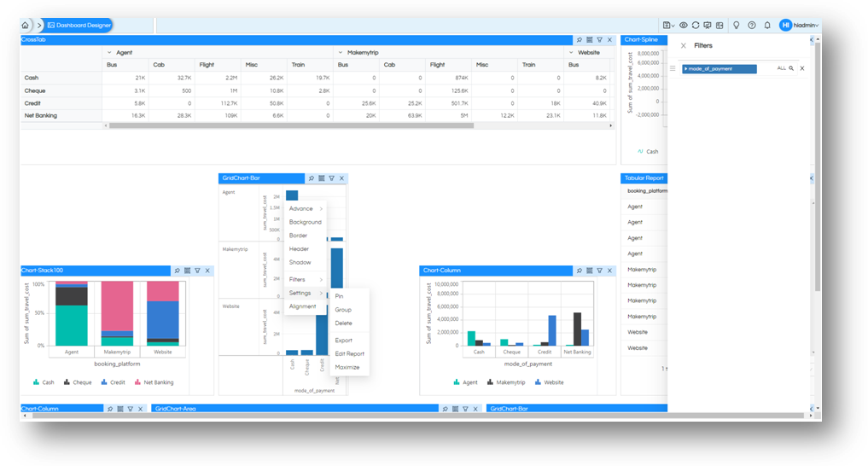Image resolution: width=868 pixels, height=466 pixels.
Task: Select Background in the context menu
Action: [x=305, y=222]
